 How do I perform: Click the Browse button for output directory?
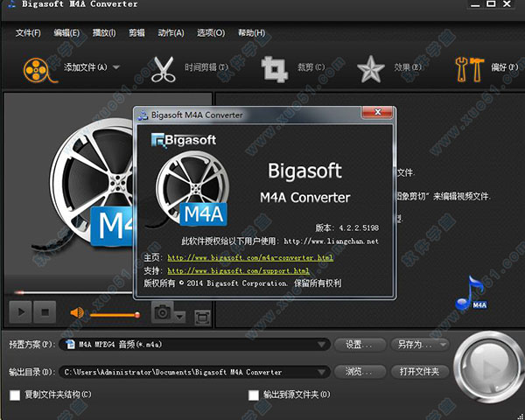[360, 371]
